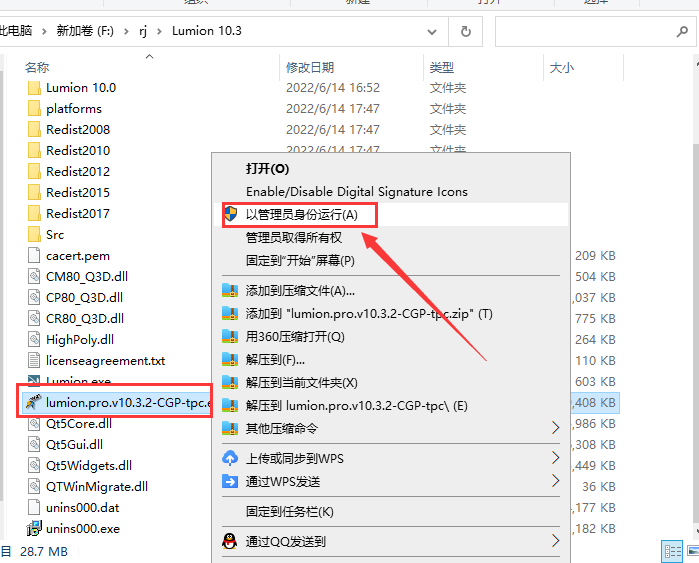Select the licenseagreement.txt file
This screenshot has width=699, height=563.
(x=105, y=360)
